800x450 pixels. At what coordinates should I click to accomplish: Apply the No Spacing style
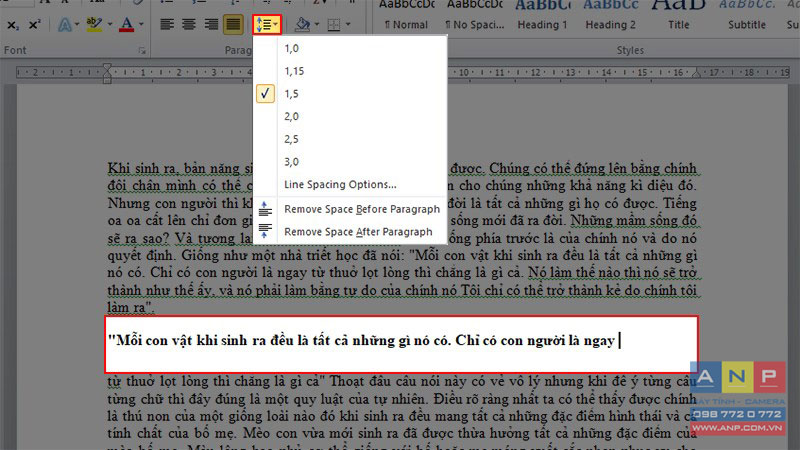pos(474,15)
